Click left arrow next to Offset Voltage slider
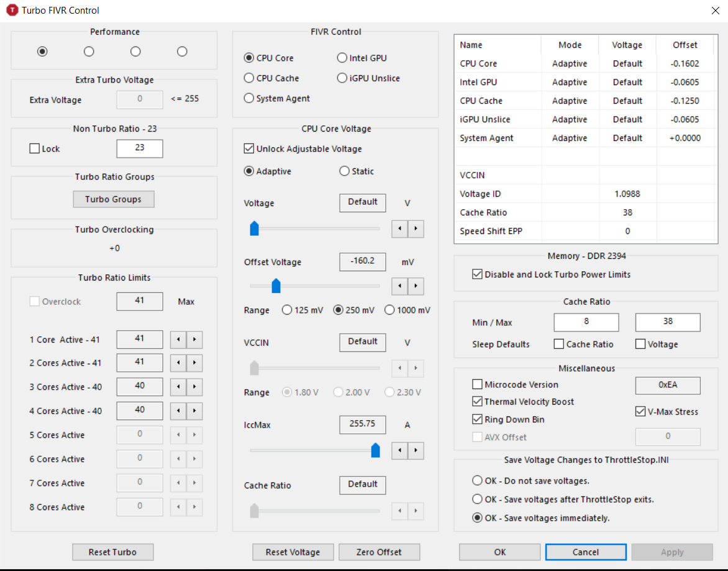 [400, 286]
